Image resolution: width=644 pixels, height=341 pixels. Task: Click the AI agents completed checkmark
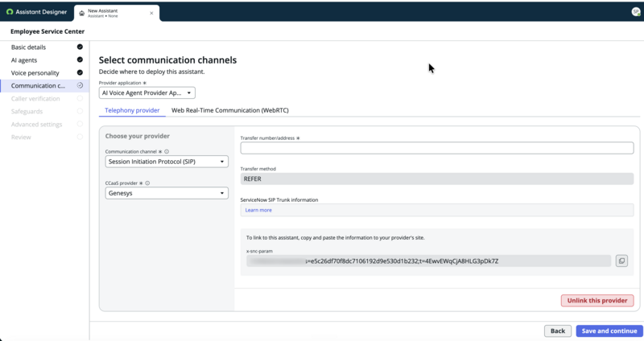80,60
